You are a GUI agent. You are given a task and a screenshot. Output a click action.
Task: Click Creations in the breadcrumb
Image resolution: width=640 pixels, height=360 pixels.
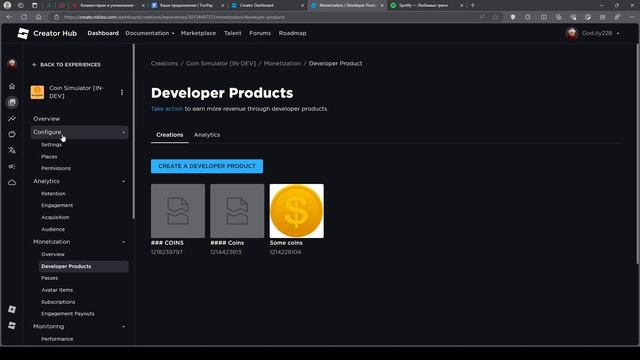click(x=164, y=63)
